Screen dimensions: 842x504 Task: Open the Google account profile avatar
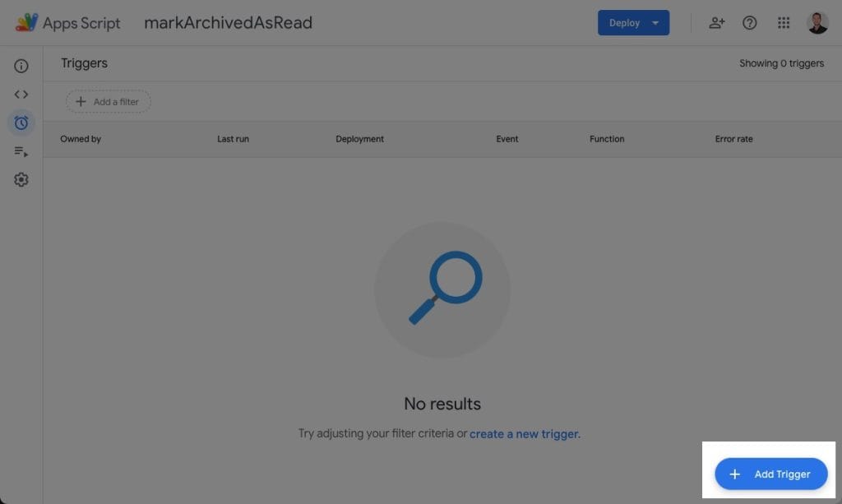tap(817, 22)
